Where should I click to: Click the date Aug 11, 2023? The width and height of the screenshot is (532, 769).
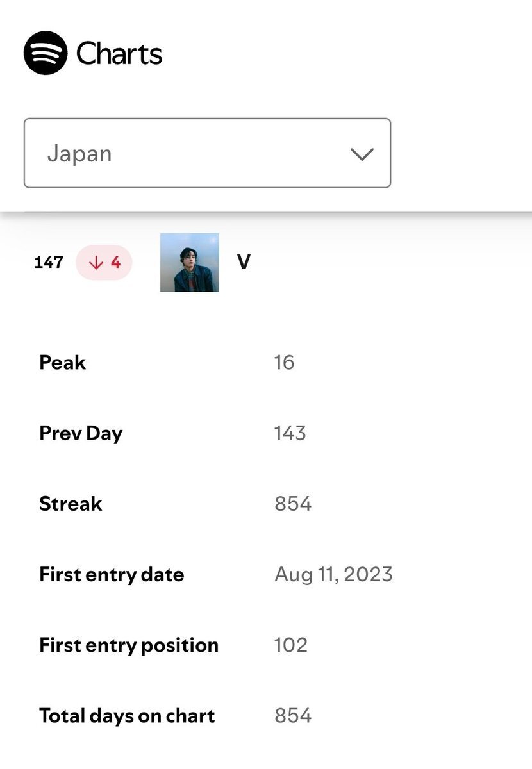click(333, 574)
